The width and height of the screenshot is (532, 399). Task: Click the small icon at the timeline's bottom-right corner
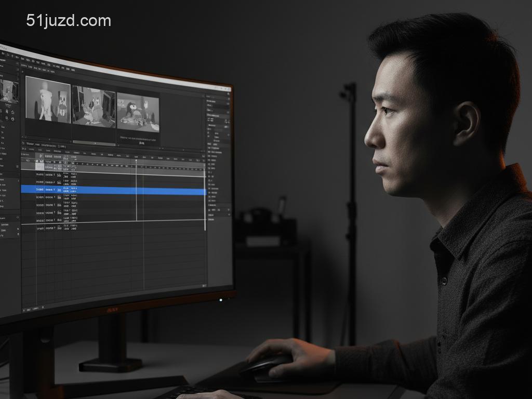click(x=205, y=285)
